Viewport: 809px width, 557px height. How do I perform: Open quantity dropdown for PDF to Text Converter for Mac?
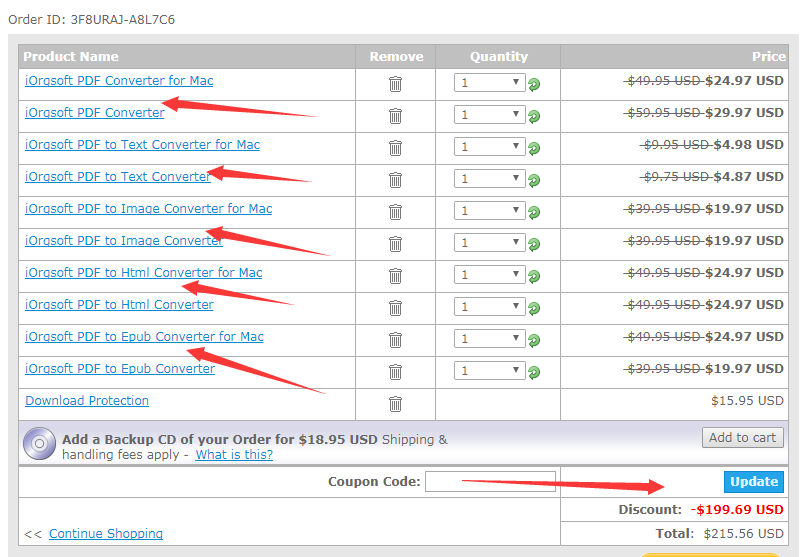pos(490,146)
